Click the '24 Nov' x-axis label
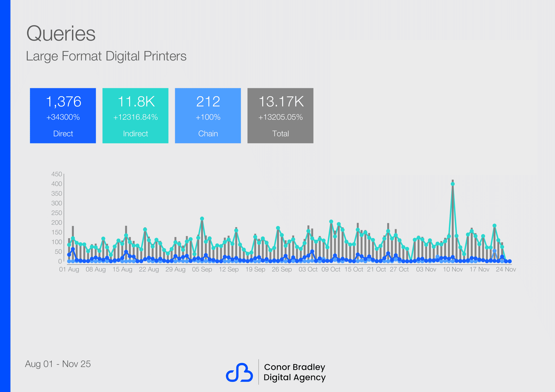This screenshot has height=392, width=555. tap(506, 269)
